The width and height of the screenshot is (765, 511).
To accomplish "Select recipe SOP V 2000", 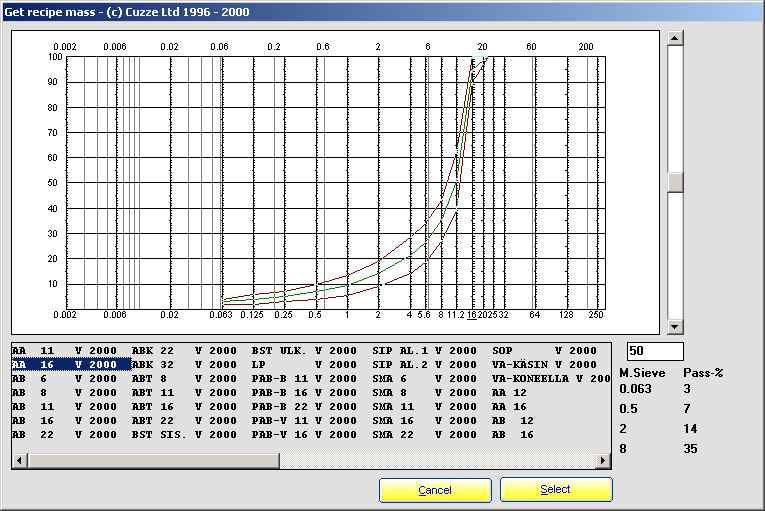I will (544, 350).
